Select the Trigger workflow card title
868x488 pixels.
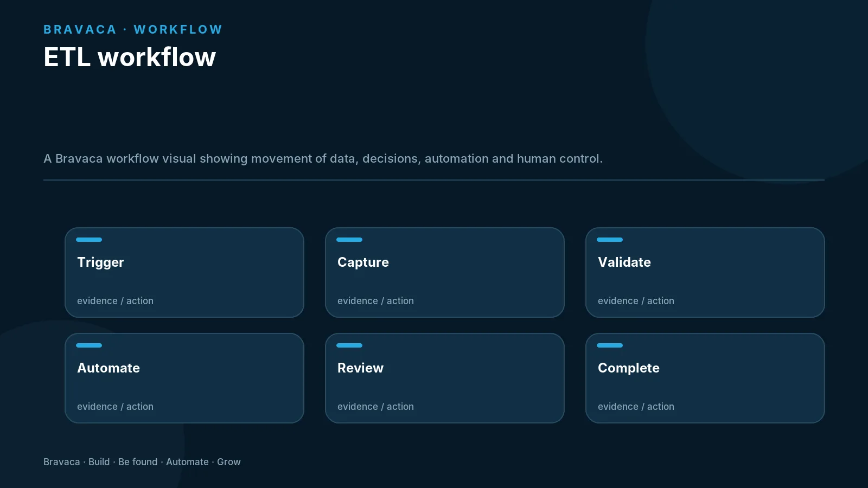100,262
